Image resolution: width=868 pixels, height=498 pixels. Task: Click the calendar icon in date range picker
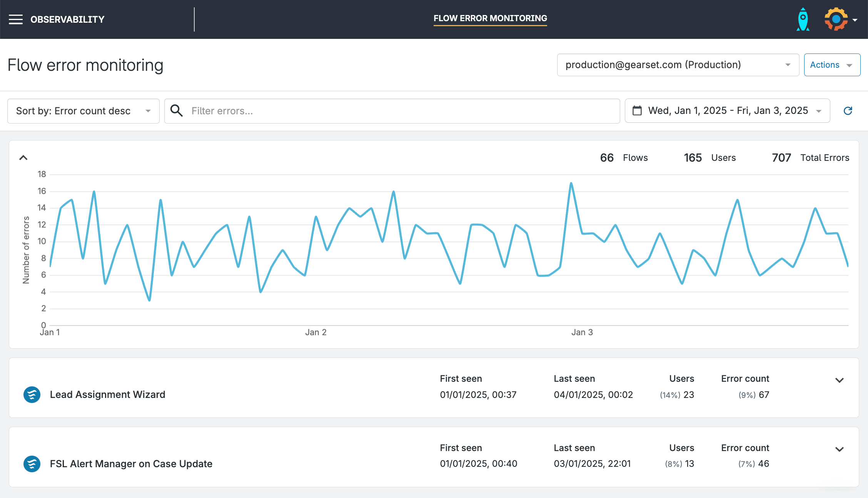(x=637, y=111)
